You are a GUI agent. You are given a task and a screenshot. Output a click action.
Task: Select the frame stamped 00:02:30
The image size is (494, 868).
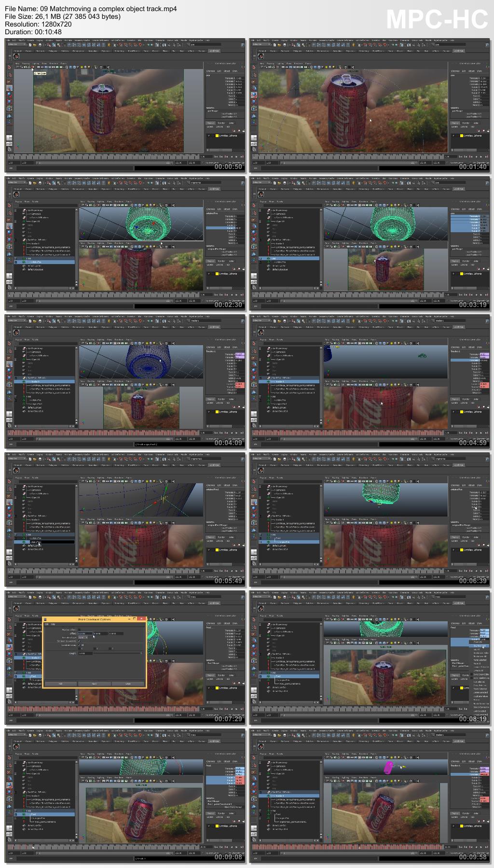[125, 243]
